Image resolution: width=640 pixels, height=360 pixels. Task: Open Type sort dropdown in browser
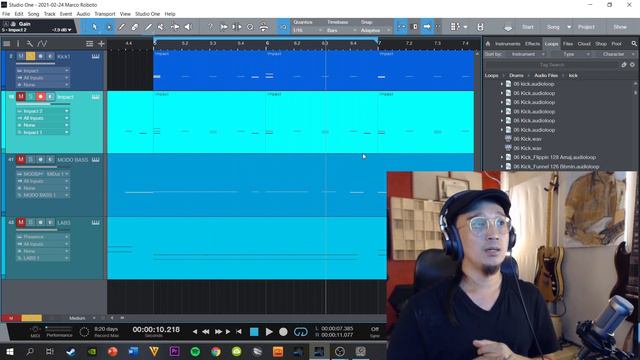pyautogui.click(x=571, y=54)
